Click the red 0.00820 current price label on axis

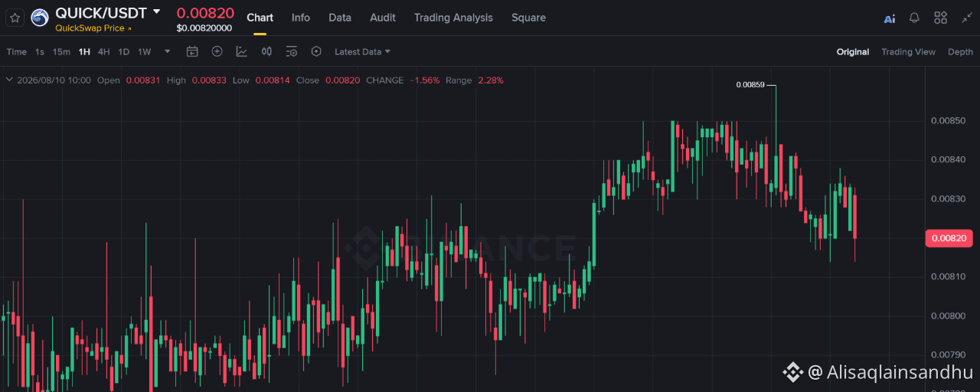949,238
